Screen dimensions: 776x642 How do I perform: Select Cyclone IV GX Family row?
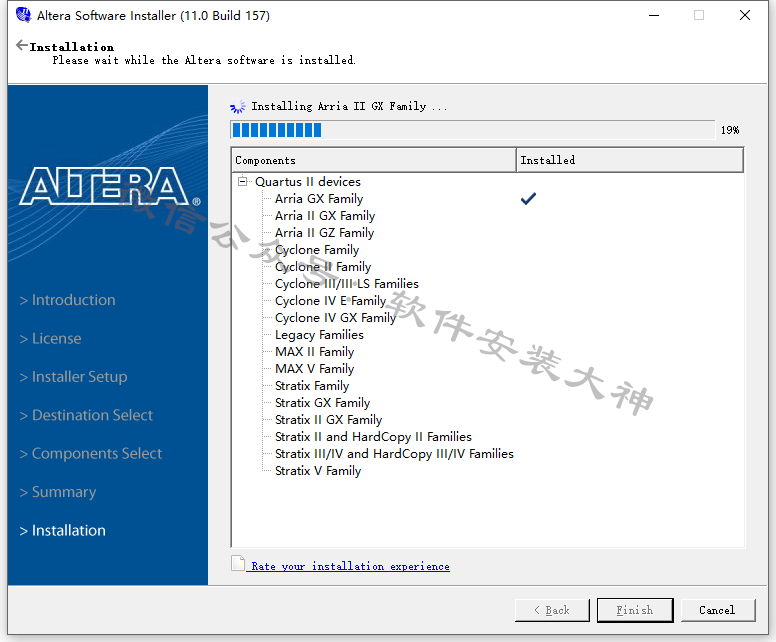tap(336, 318)
